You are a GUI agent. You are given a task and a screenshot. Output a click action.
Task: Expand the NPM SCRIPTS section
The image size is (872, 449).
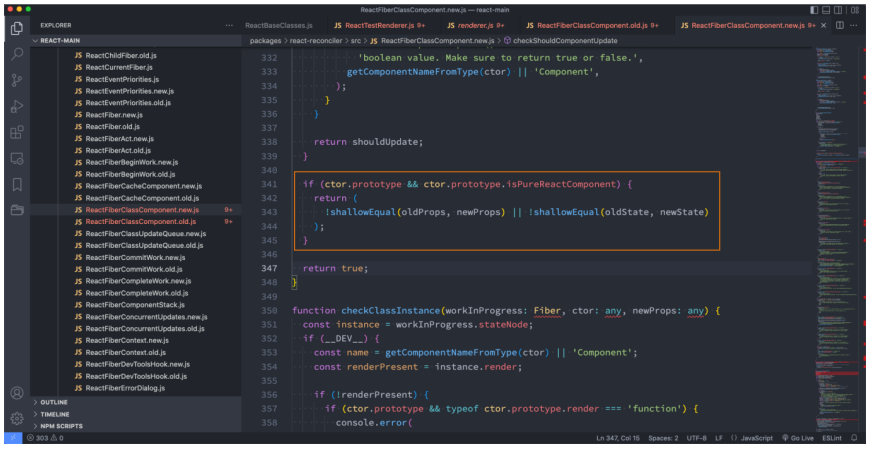point(61,426)
